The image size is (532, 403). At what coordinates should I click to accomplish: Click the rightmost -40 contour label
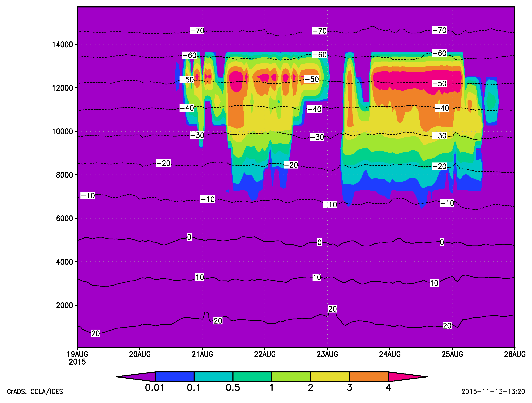(442, 108)
